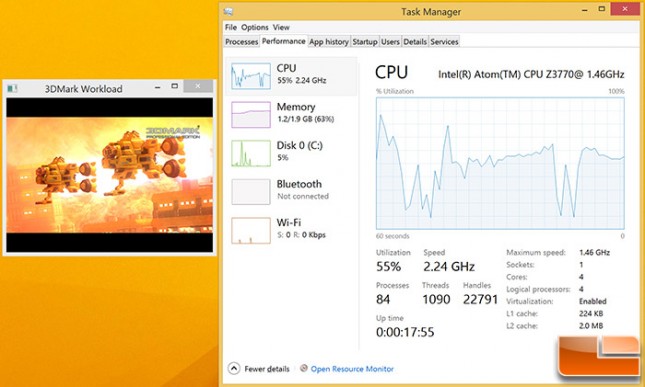Image resolution: width=645 pixels, height=387 pixels.
Task: Click the Wi-Fi 'S: 0 R: 0 Kbps' text
Action: tap(302, 235)
